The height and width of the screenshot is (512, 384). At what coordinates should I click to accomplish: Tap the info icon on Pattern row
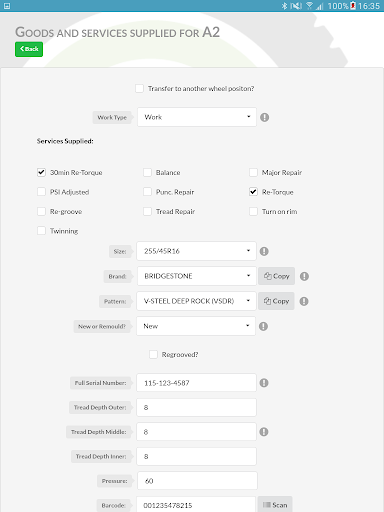click(x=304, y=301)
